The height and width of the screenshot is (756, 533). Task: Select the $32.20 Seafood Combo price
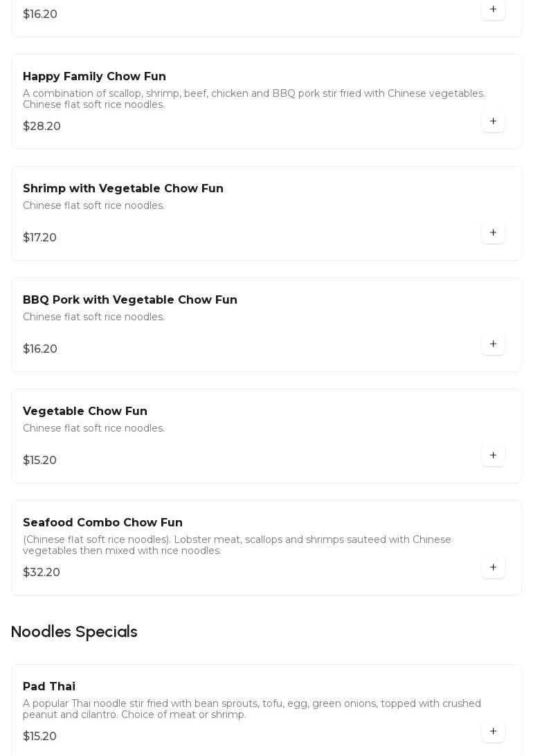coord(42,573)
